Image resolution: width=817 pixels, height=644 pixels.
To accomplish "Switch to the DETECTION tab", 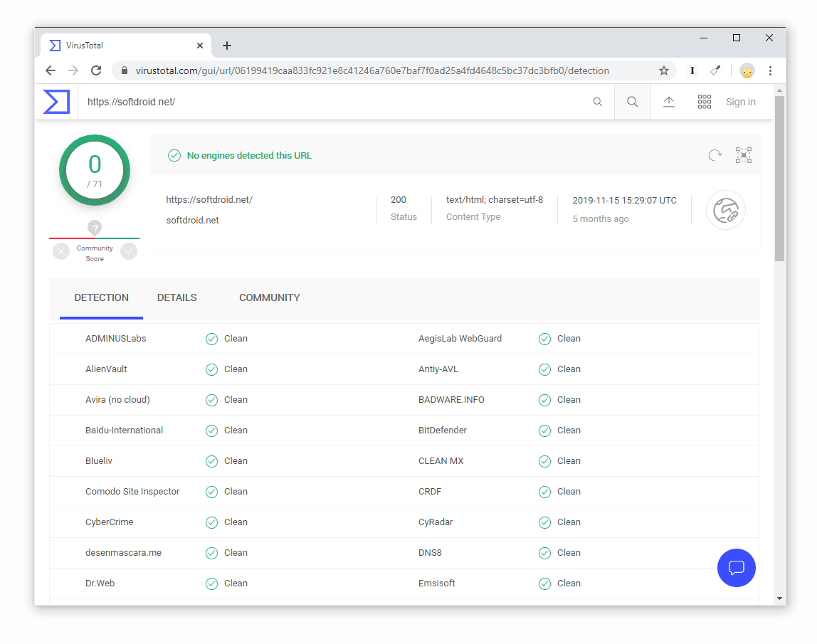I will (102, 298).
